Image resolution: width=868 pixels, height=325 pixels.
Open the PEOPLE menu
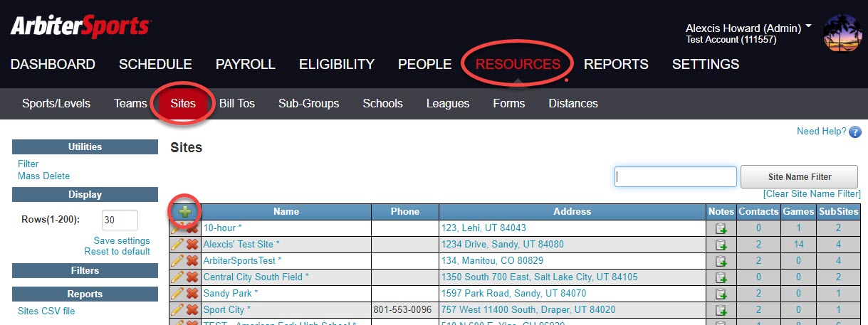point(425,64)
